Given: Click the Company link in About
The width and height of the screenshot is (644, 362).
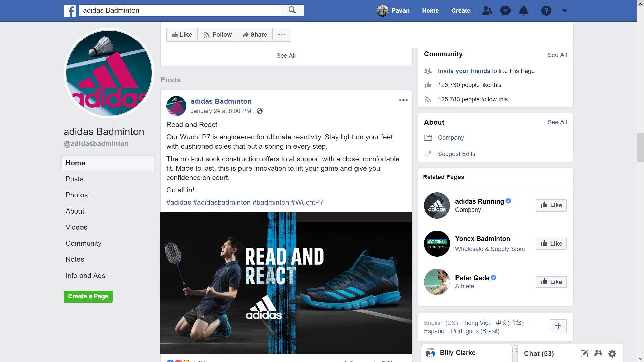Looking at the screenshot, I should 451,138.
